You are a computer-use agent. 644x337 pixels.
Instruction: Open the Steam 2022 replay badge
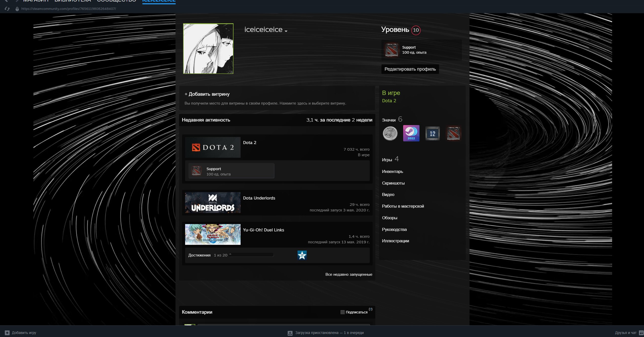411,133
